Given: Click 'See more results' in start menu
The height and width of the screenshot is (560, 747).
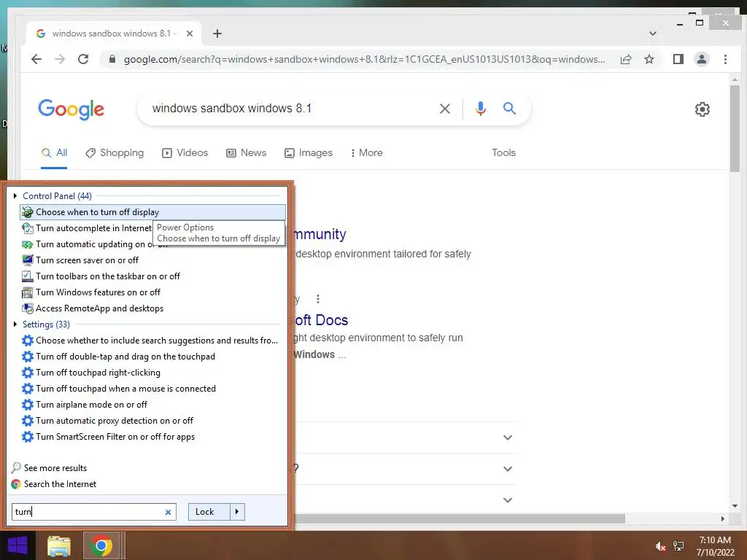Looking at the screenshot, I should pyautogui.click(x=49, y=468).
